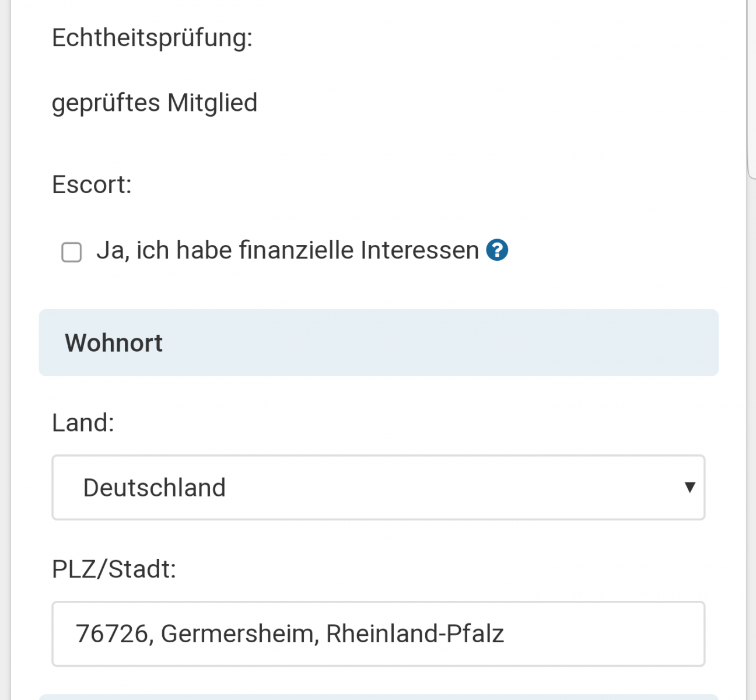The width and height of the screenshot is (756, 700).
Task: Enable the financial interests checkbox
Action: tap(72, 253)
